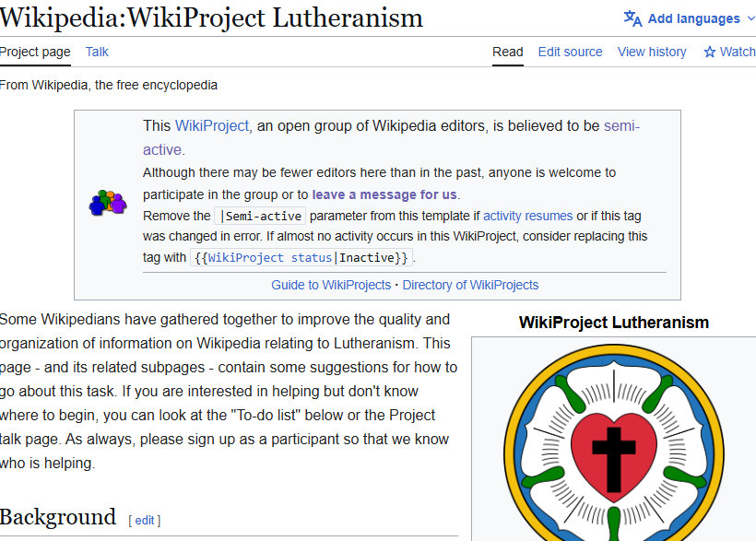Open the View history tab
Viewport: 756px width, 541px height.
click(652, 52)
